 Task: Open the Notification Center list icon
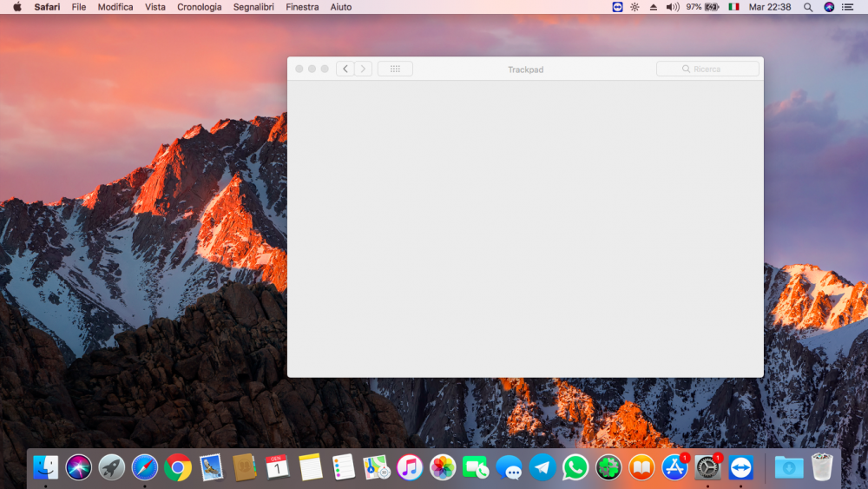click(847, 7)
